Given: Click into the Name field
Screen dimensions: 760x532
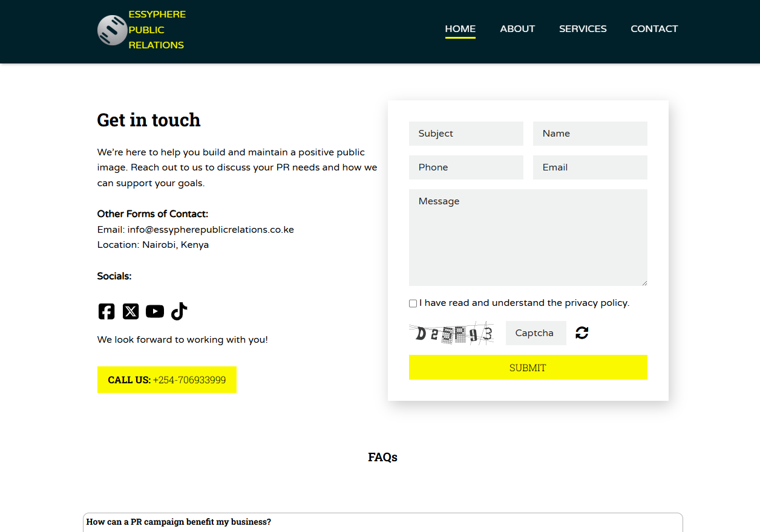Looking at the screenshot, I should (x=590, y=134).
